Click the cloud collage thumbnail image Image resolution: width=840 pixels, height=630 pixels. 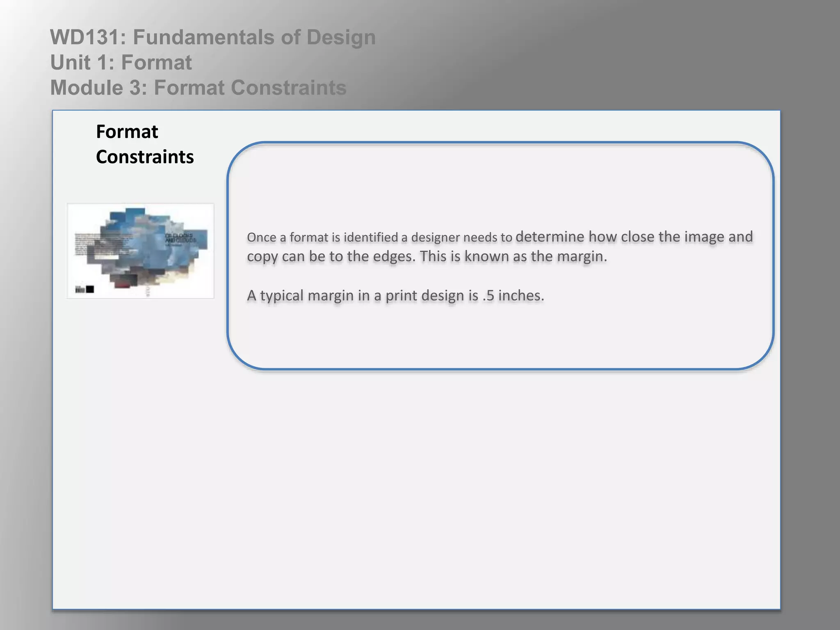click(140, 251)
